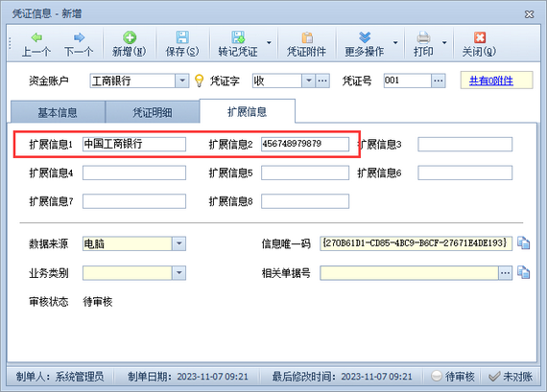Click into the 扩展信息3 text field
This screenshot has width=547, height=392.
[x=465, y=145]
